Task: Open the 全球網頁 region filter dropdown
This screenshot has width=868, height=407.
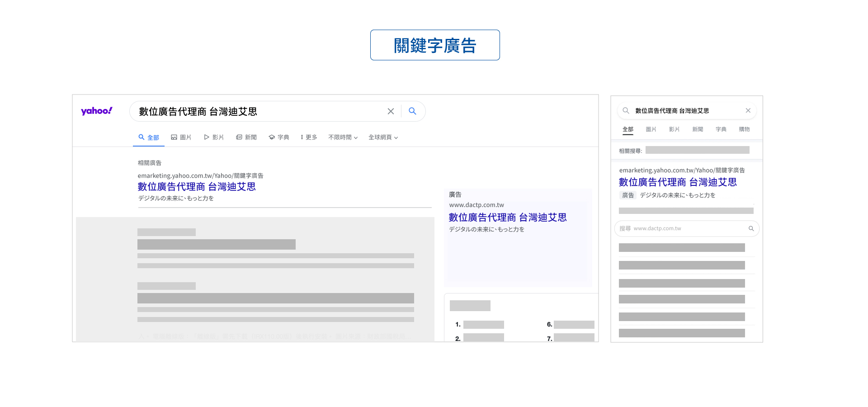Action: [x=383, y=137]
